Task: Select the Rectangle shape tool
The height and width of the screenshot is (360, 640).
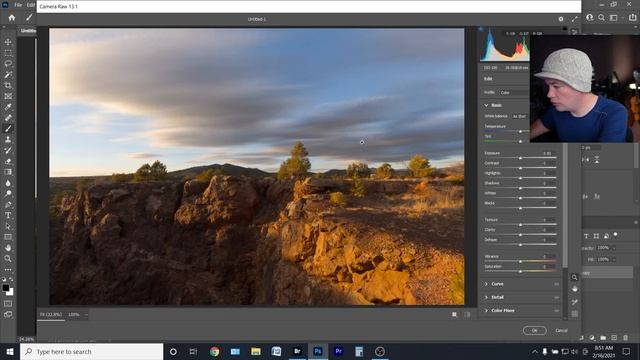Action: tap(8, 237)
